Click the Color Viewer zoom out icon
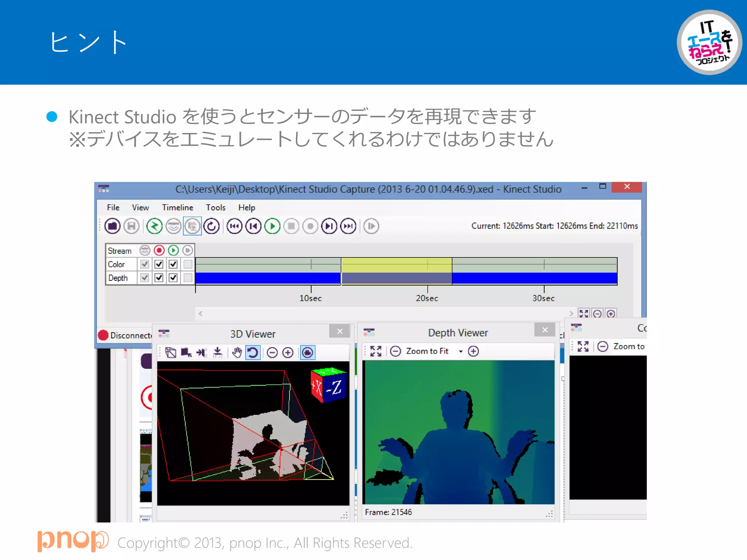The image size is (747, 560). pyautogui.click(x=603, y=346)
